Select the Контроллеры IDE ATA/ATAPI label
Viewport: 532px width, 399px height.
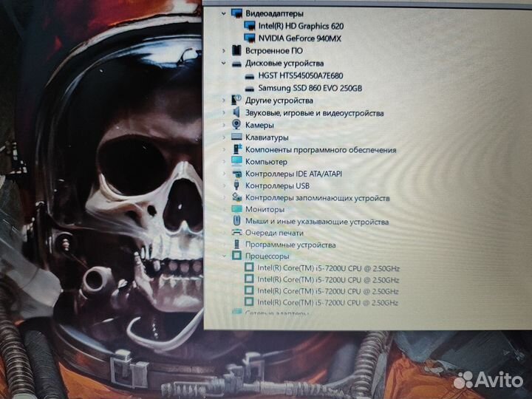[293, 174]
